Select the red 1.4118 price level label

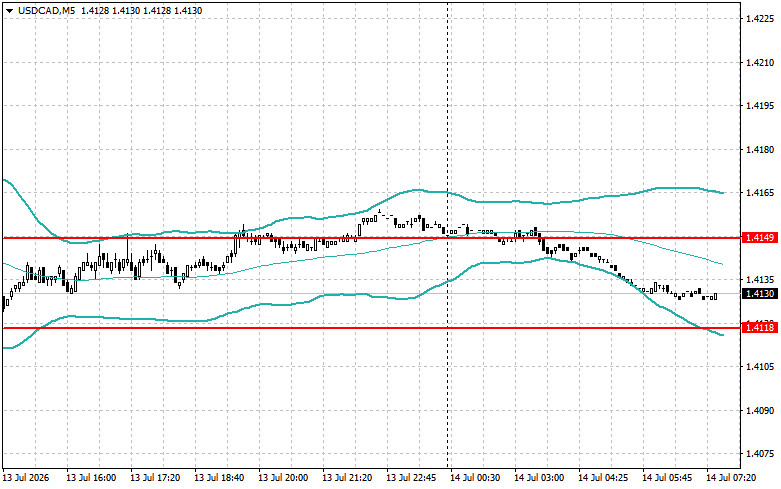point(760,327)
